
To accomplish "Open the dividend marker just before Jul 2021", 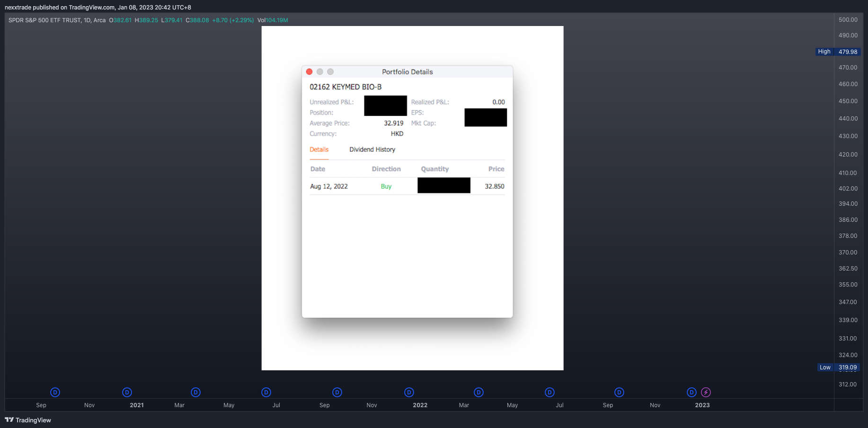I will [266, 392].
